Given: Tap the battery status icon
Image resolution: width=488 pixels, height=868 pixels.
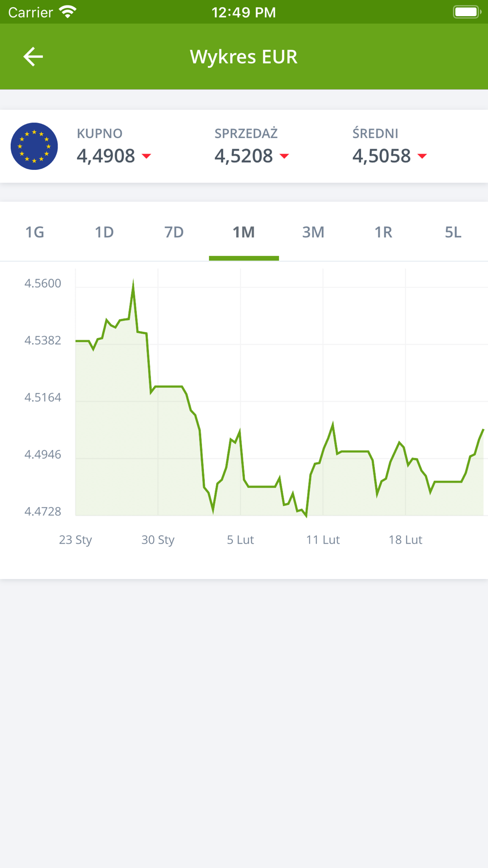Looking at the screenshot, I should point(467,12).
